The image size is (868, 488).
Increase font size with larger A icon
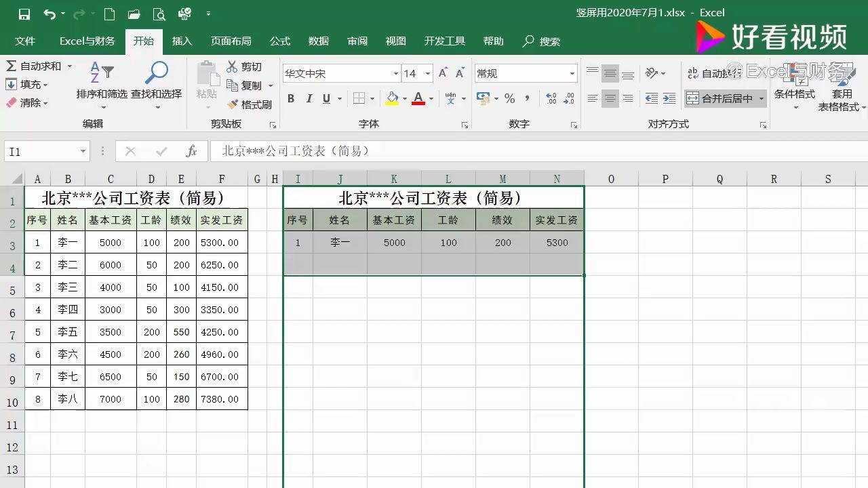[443, 73]
